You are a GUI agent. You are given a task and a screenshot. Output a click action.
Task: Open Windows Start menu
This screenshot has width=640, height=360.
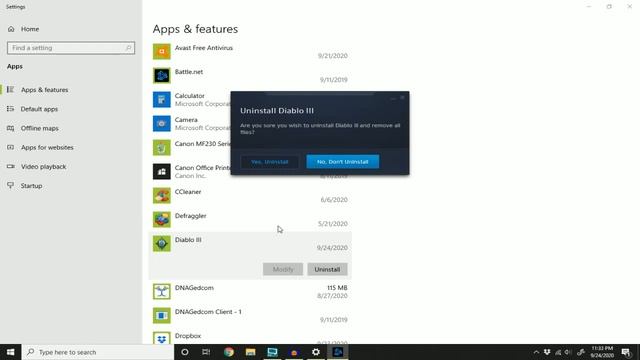(x=11, y=352)
